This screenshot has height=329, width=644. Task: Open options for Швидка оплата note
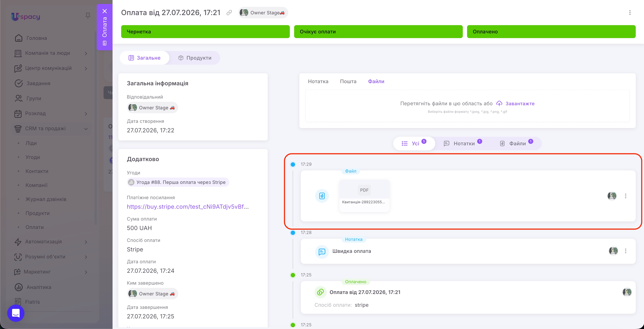click(625, 251)
